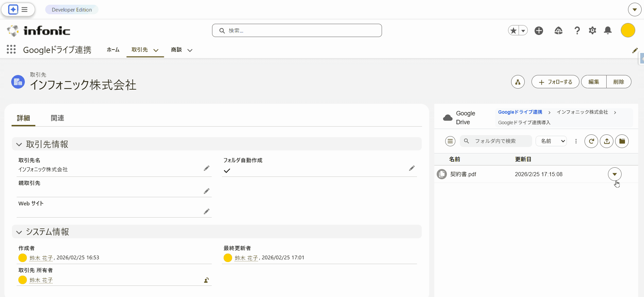This screenshot has height=297, width=644.
Task: Refresh the Google Drive file list
Action: 591,141
